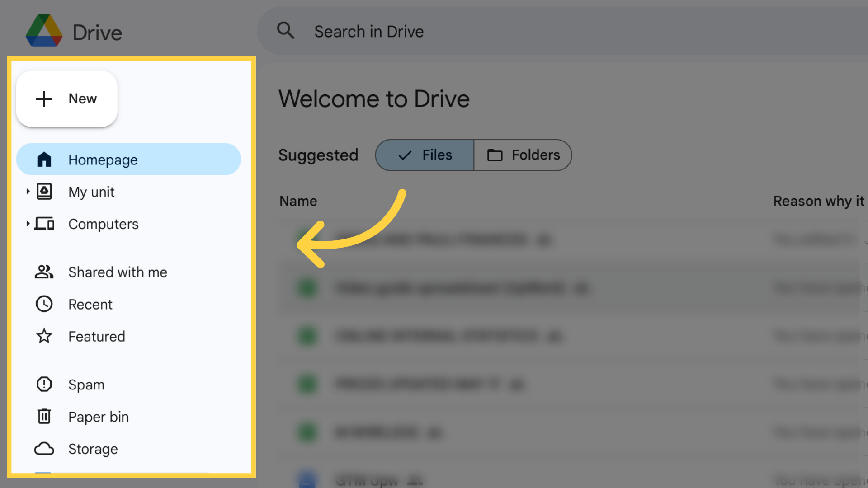The width and height of the screenshot is (868, 488).
Task: Click the Recent clock icon
Action: [x=45, y=304]
